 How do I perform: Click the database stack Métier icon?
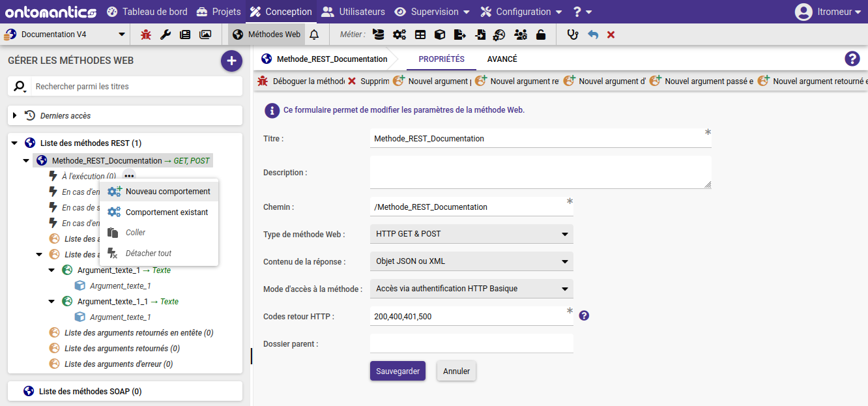[379, 35]
